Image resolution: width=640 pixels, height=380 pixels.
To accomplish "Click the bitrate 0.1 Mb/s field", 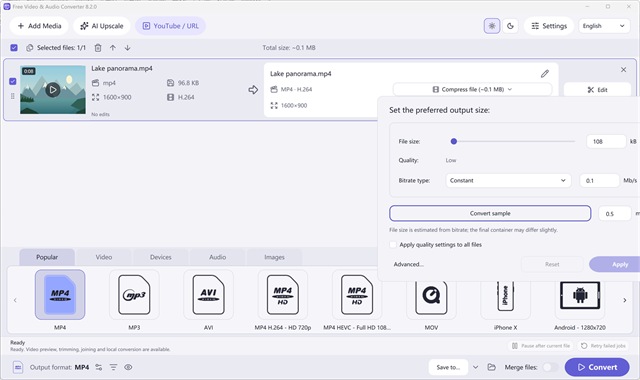I will [x=599, y=180].
